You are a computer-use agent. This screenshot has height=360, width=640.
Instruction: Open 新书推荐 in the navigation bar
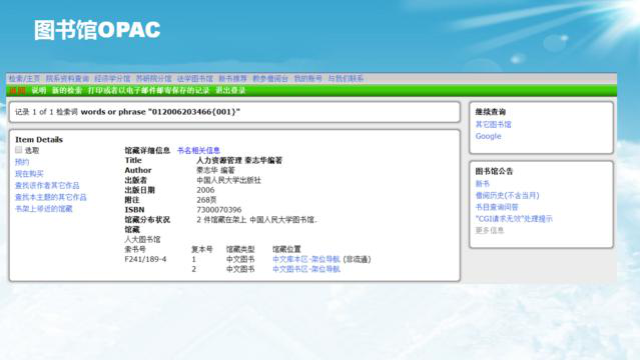pyautogui.click(x=233, y=78)
